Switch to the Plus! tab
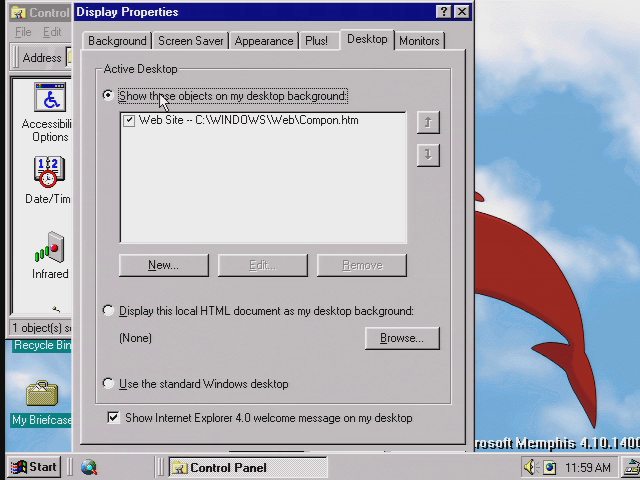This screenshot has height=480, width=640. click(316, 41)
